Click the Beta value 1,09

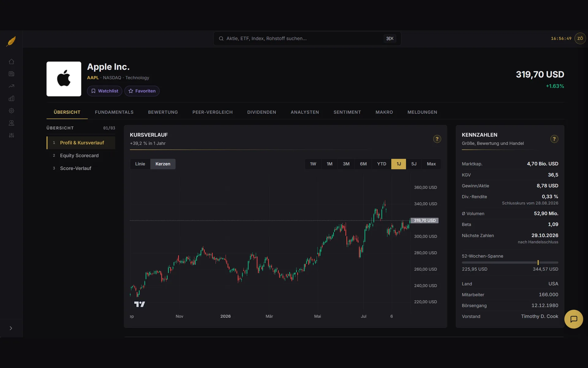[553, 224]
